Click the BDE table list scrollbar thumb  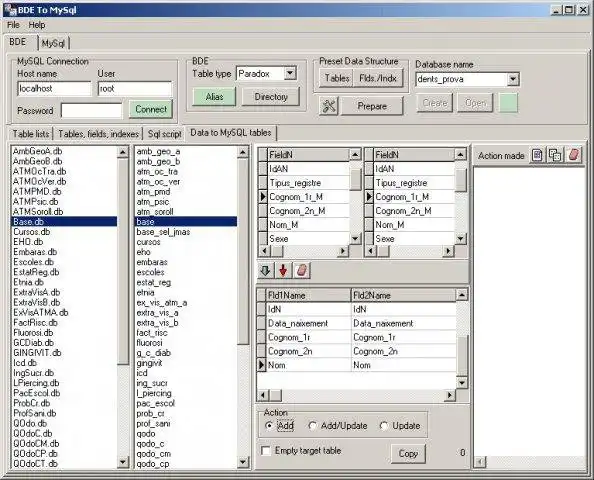(x=123, y=261)
